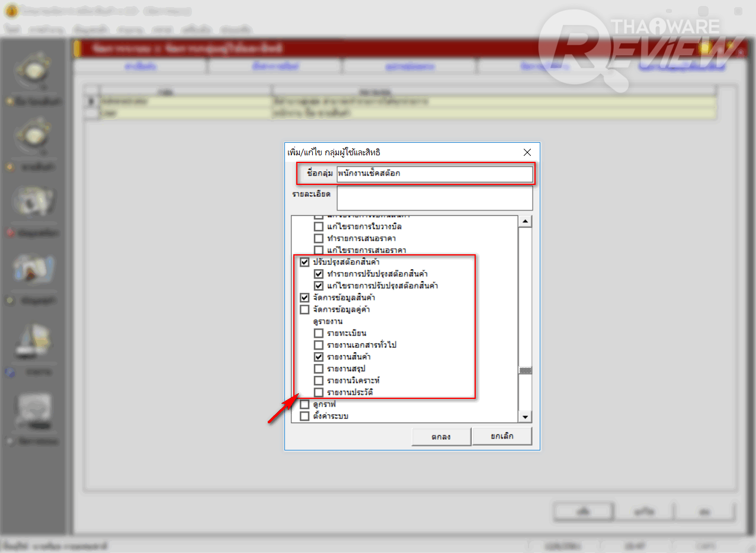Tick the รายงานสรุป checkbox
The width and height of the screenshot is (756, 553).
(x=319, y=369)
